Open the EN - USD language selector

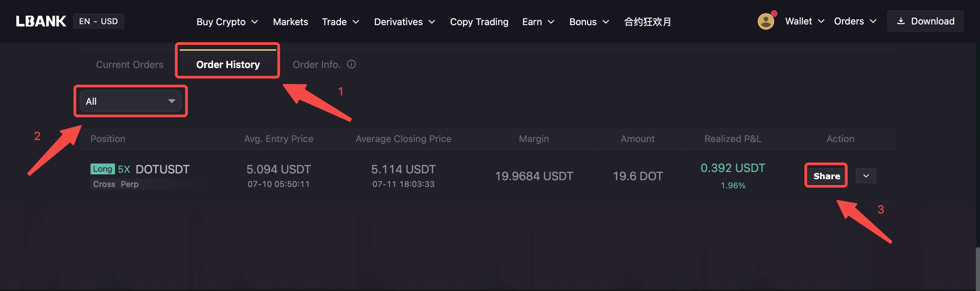pos(99,21)
